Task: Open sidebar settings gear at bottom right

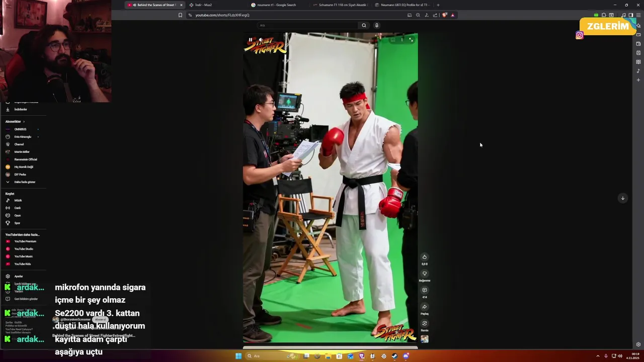Action: click(638, 344)
